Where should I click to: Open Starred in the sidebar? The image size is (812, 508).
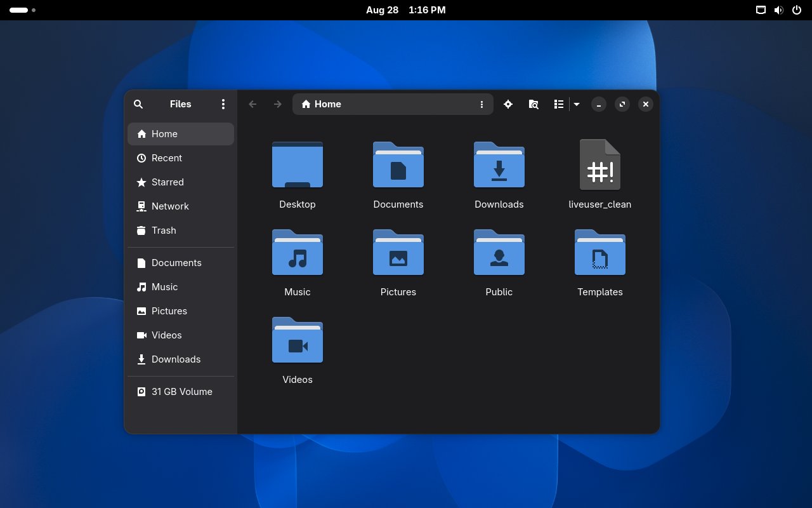pos(181,182)
